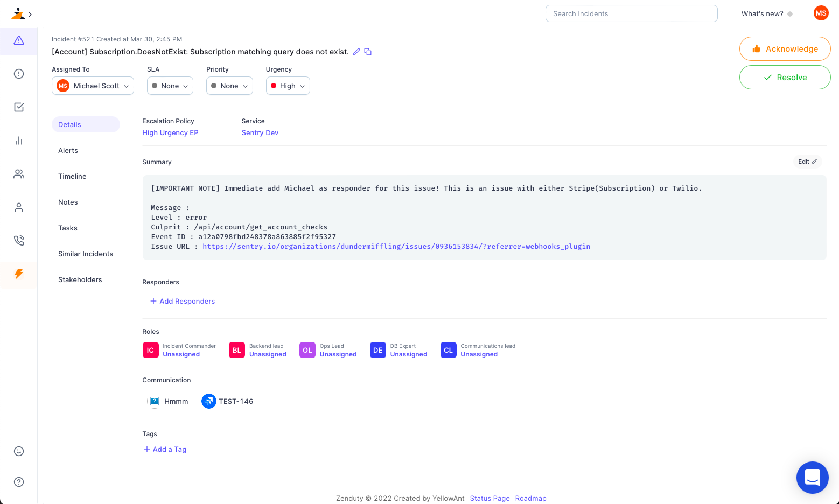839x504 pixels.
Task: Open the Assigned To Michael Scott dropdown
Action: pos(93,86)
